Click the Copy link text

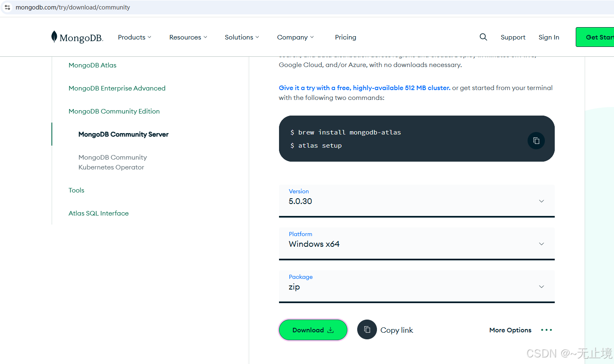[x=397, y=330]
